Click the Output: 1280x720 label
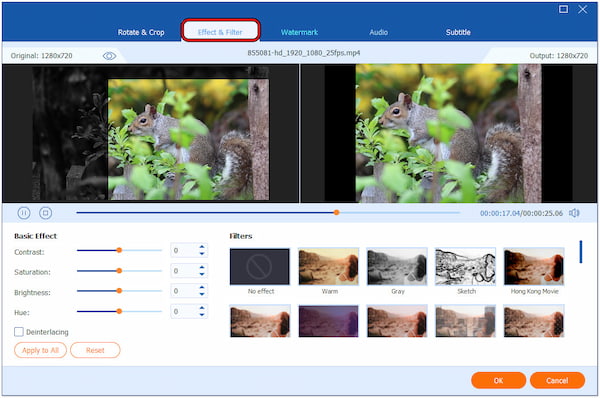 (559, 55)
